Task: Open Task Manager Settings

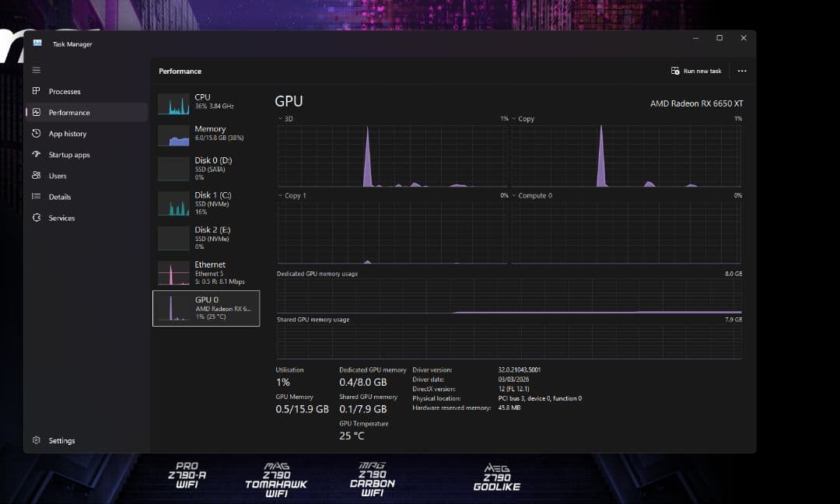Action: click(86, 440)
